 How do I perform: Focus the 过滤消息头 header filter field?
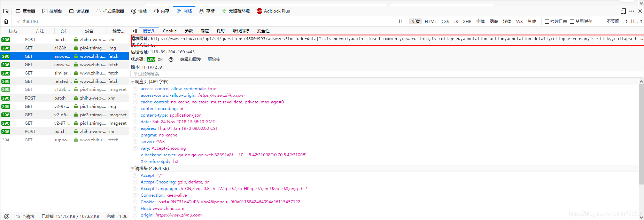click(387, 74)
